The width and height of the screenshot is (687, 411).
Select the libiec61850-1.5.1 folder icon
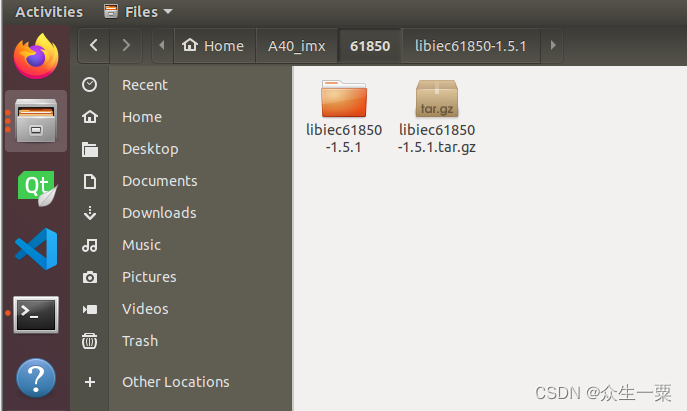point(344,99)
